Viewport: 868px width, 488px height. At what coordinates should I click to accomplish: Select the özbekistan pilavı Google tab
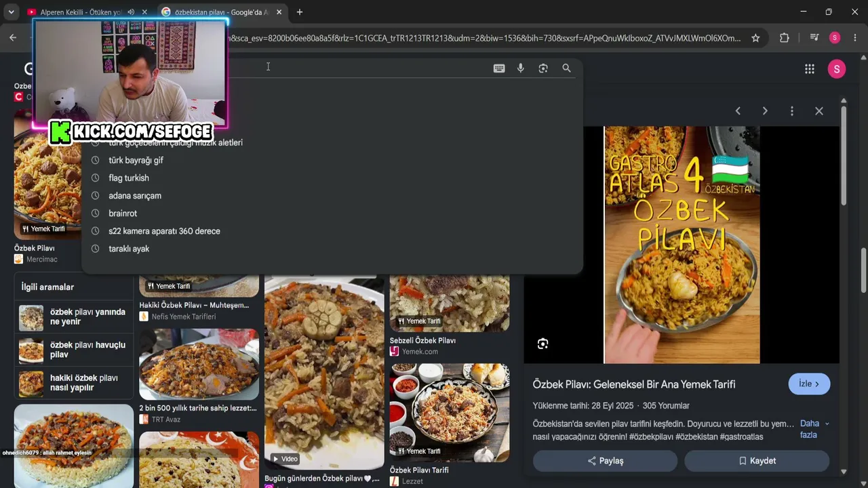(x=222, y=12)
